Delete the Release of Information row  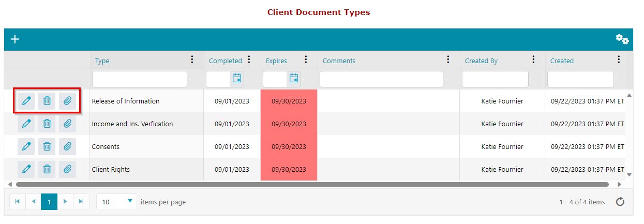coord(47,101)
